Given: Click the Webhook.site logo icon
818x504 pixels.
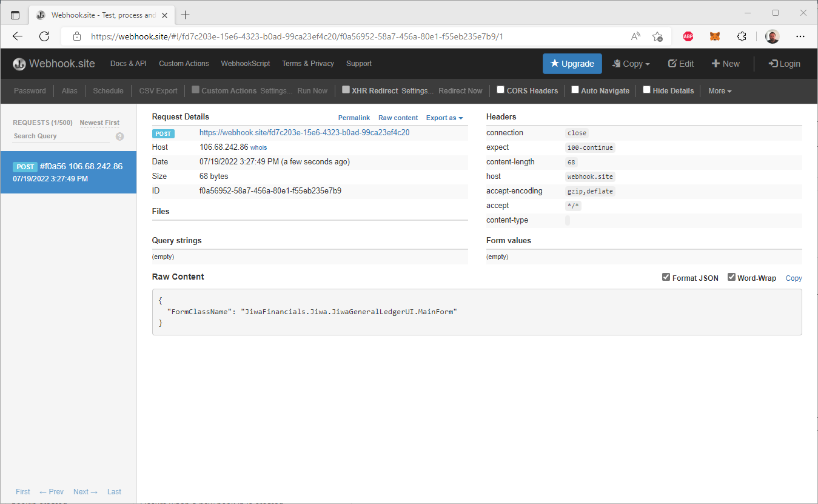Looking at the screenshot, I should [x=19, y=64].
